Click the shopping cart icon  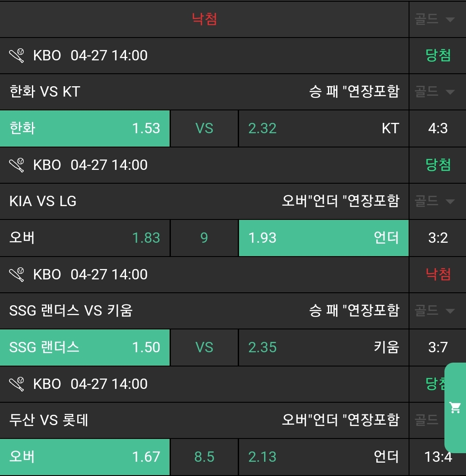455,407
